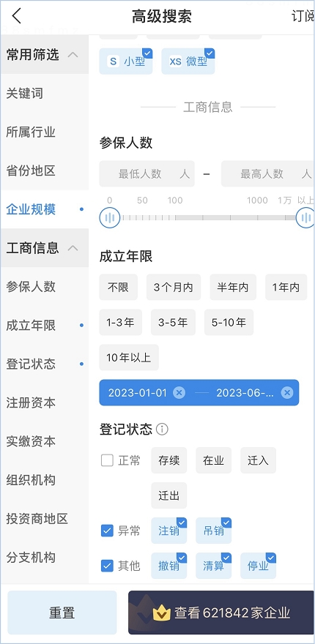Jump to 所属行业 in the sidebar
This screenshot has height=644, width=315.
point(31,132)
